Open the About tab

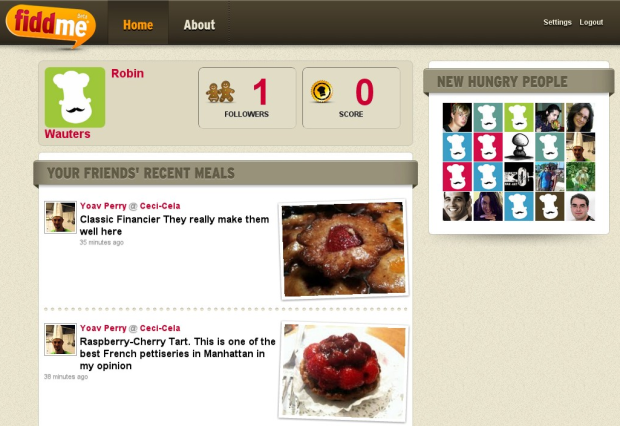click(x=199, y=25)
